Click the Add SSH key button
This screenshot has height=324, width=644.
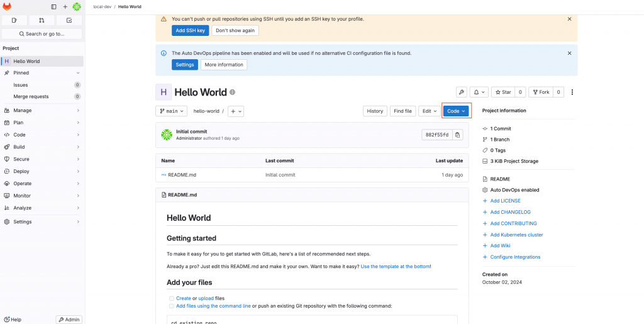(x=190, y=30)
